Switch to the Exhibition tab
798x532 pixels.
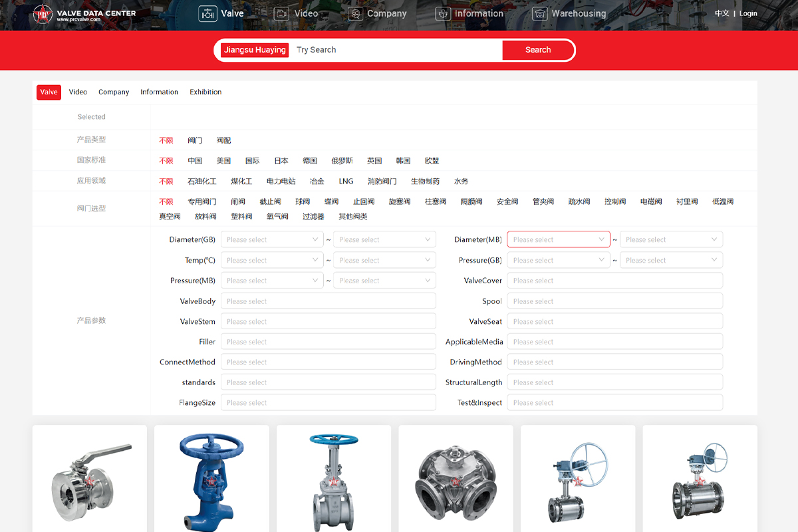tap(205, 92)
